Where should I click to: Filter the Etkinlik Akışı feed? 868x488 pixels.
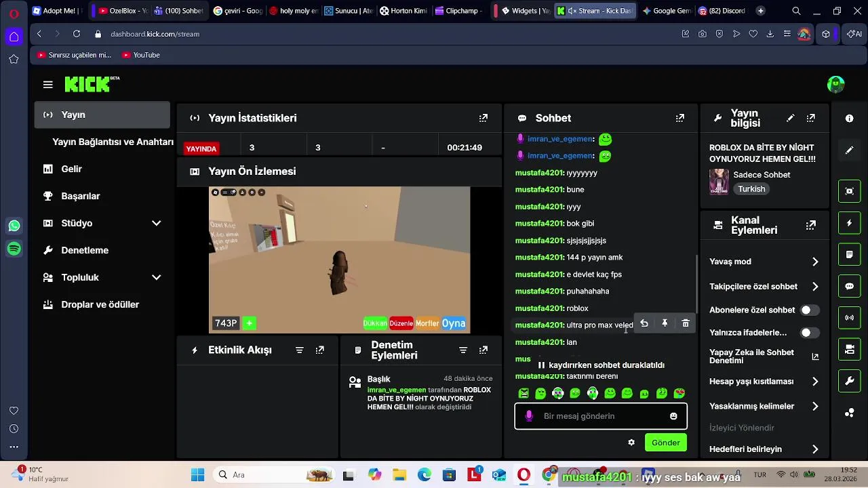tap(299, 350)
